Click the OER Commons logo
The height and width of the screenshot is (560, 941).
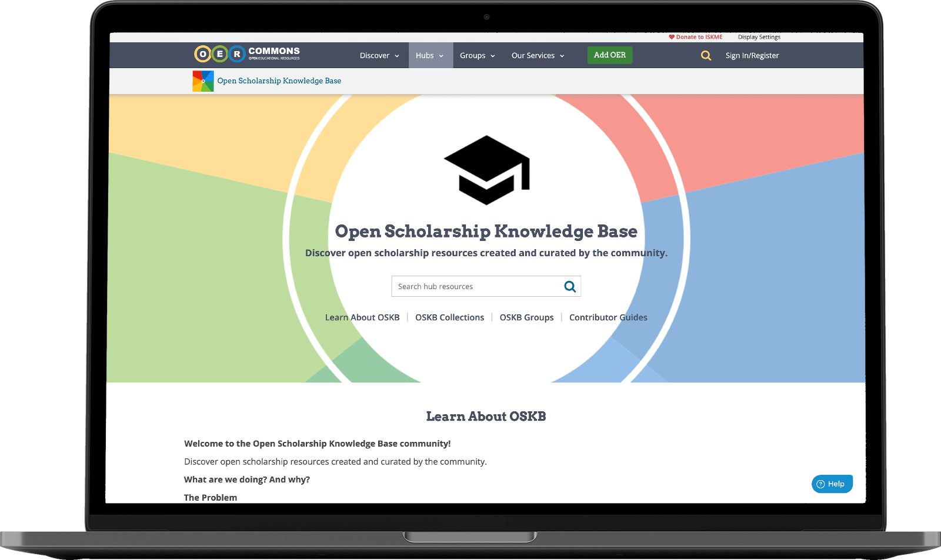pos(247,54)
